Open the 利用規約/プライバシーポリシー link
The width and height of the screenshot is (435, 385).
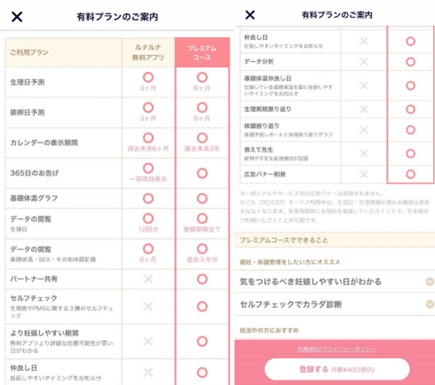[x=337, y=349]
